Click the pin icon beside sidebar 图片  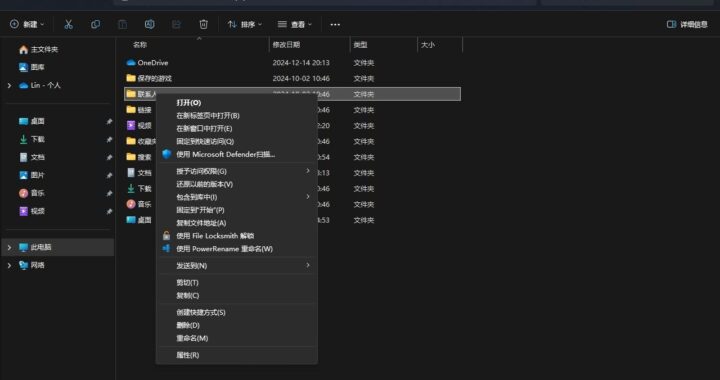click(109, 175)
